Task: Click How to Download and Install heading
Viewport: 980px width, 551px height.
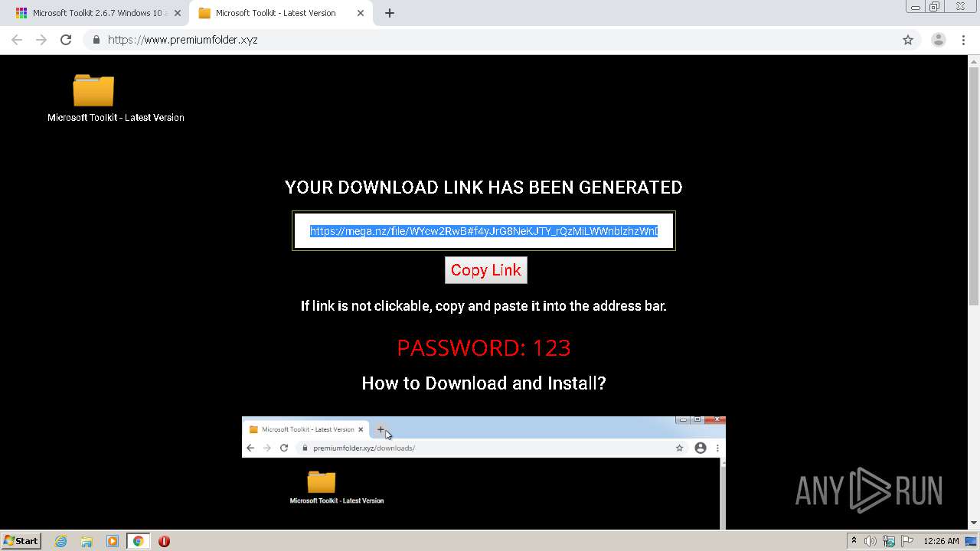Action: coord(484,383)
